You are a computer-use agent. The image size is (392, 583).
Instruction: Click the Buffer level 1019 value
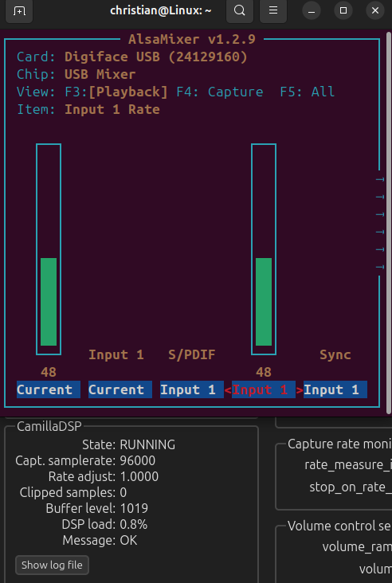tap(134, 508)
